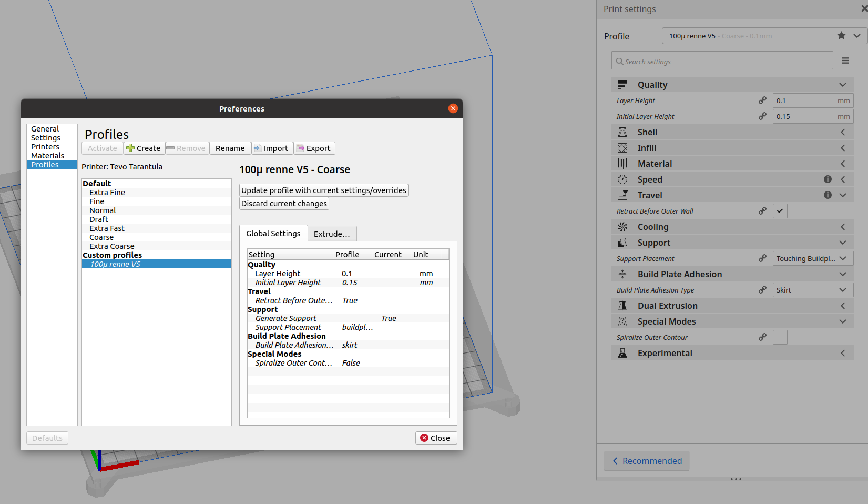Close the Preferences dialog with red X
Image resolution: width=868 pixels, height=504 pixels.
[453, 108]
